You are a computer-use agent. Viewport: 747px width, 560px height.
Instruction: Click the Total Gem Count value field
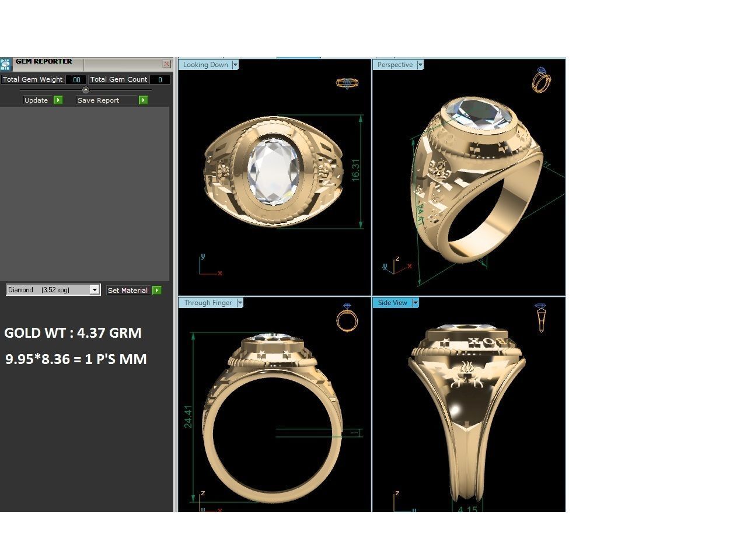tap(160, 79)
